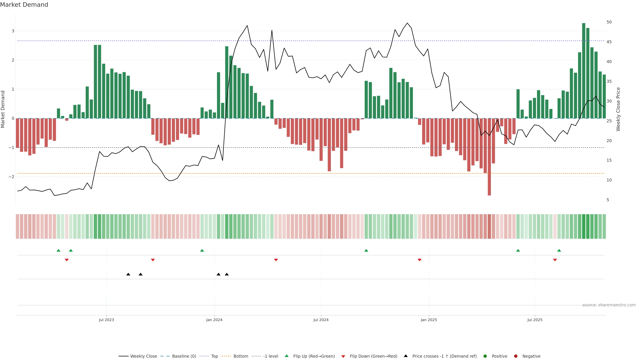The height and width of the screenshot is (362, 644).
Task: Click the black triangle Price crosses -1 legend icon
Action: point(406,356)
